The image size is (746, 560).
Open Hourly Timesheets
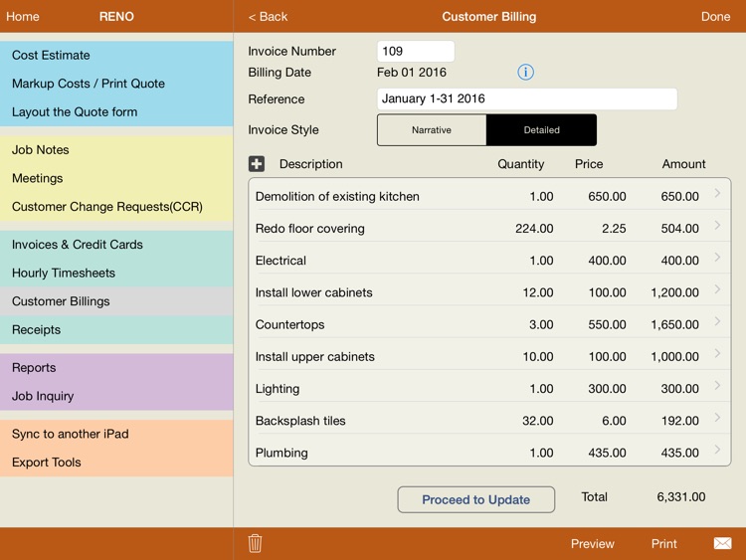[x=116, y=274]
